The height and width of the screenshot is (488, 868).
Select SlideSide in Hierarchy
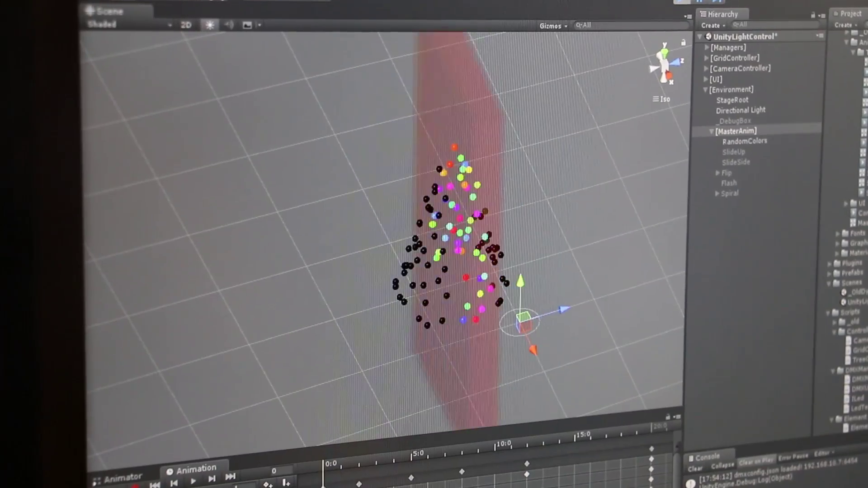[736, 162]
